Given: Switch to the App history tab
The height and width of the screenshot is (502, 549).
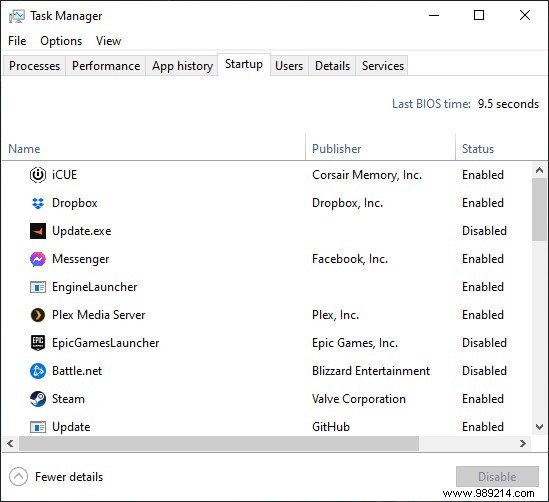Looking at the screenshot, I should tap(182, 66).
